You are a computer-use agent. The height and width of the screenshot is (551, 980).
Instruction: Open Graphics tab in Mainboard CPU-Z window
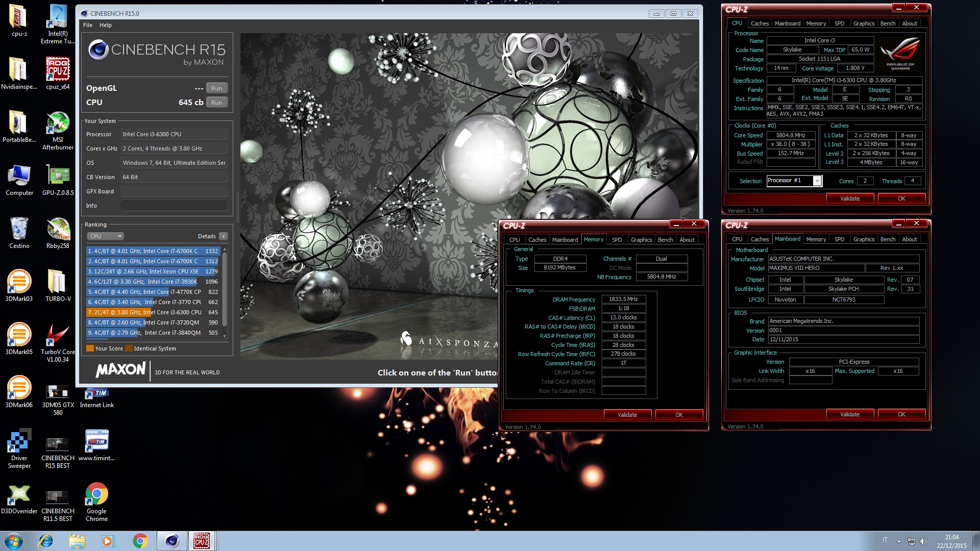tap(864, 239)
